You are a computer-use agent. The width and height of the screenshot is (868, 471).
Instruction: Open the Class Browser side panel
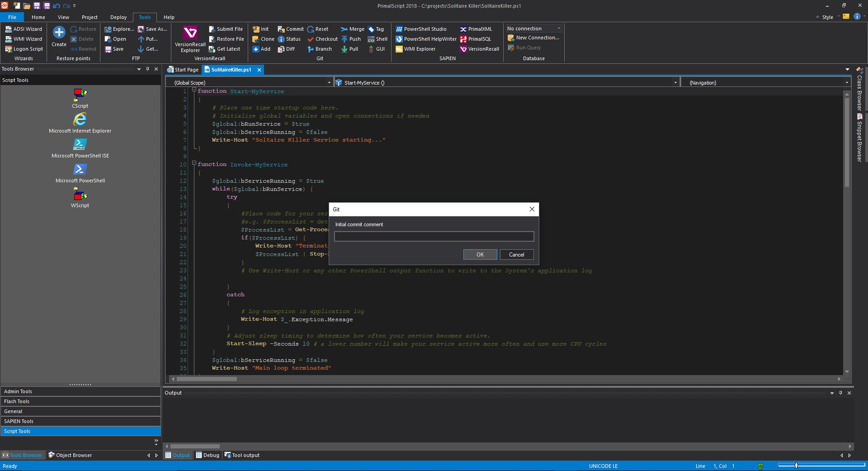[859, 89]
